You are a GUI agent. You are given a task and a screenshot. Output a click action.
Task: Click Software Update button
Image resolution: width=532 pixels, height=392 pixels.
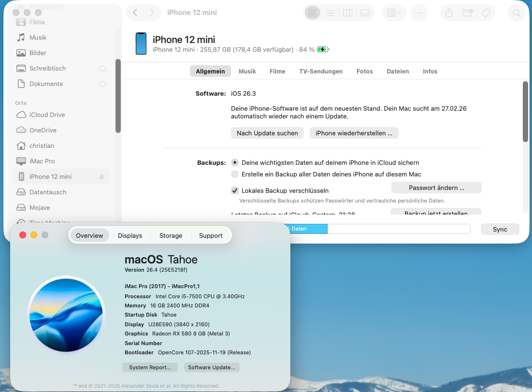212,367
